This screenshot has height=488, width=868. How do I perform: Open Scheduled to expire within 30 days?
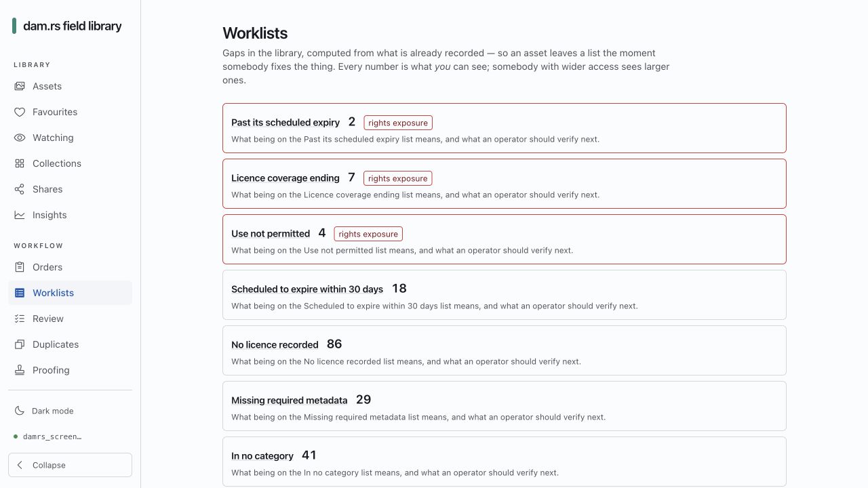(505, 295)
